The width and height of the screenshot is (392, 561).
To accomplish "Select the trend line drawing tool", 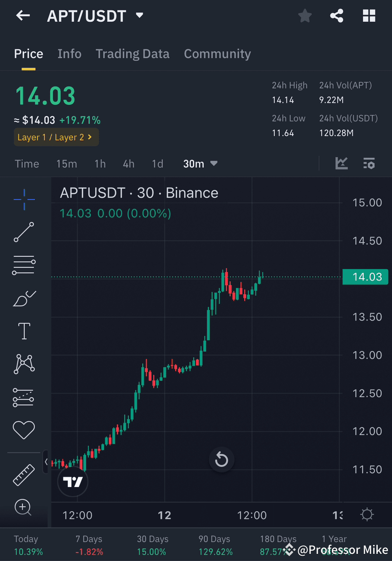I will 24,232.
